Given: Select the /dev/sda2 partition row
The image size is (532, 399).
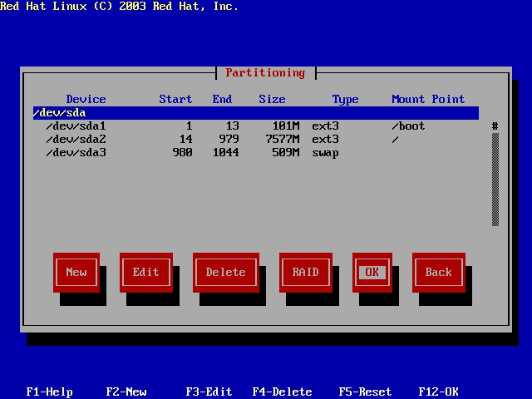Looking at the screenshot, I should click(256, 139).
